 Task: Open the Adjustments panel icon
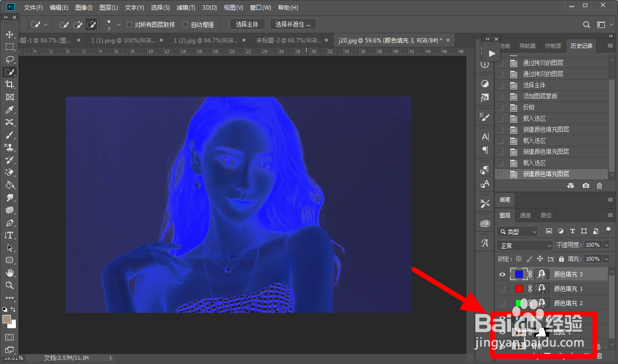[485, 84]
